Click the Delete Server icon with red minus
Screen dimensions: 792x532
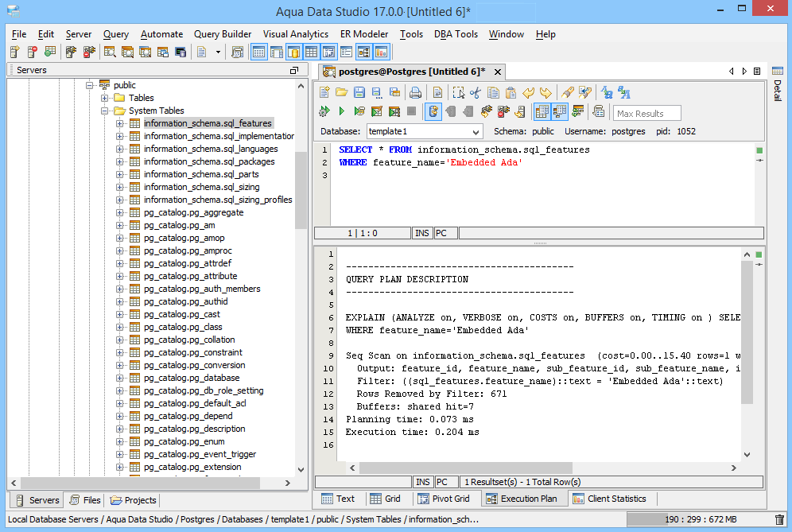(33, 52)
